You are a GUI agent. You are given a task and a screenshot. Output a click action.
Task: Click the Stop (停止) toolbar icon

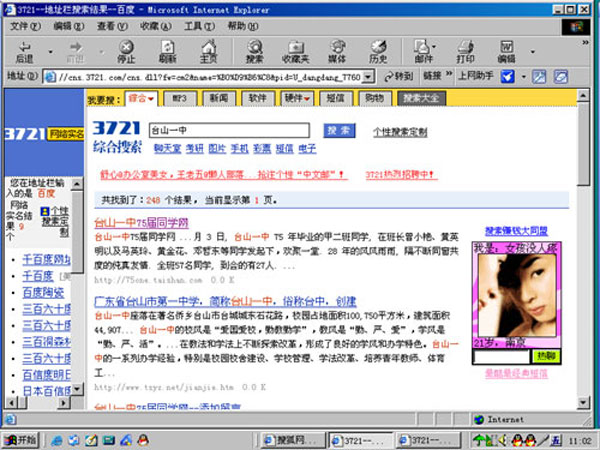(126, 52)
